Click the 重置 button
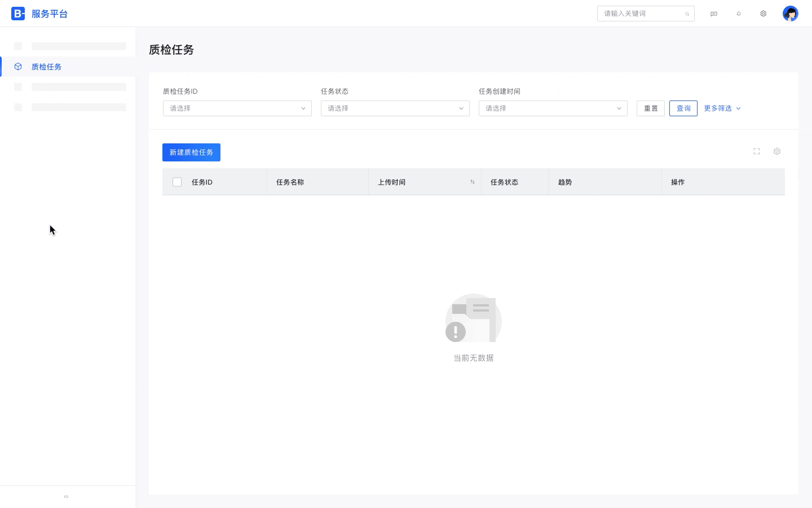 651,108
